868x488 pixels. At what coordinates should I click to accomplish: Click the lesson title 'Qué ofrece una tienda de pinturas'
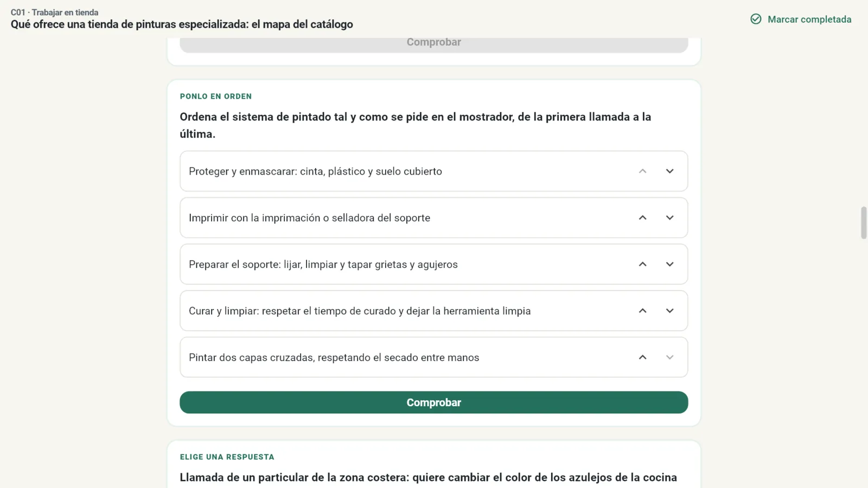(x=182, y=24)
